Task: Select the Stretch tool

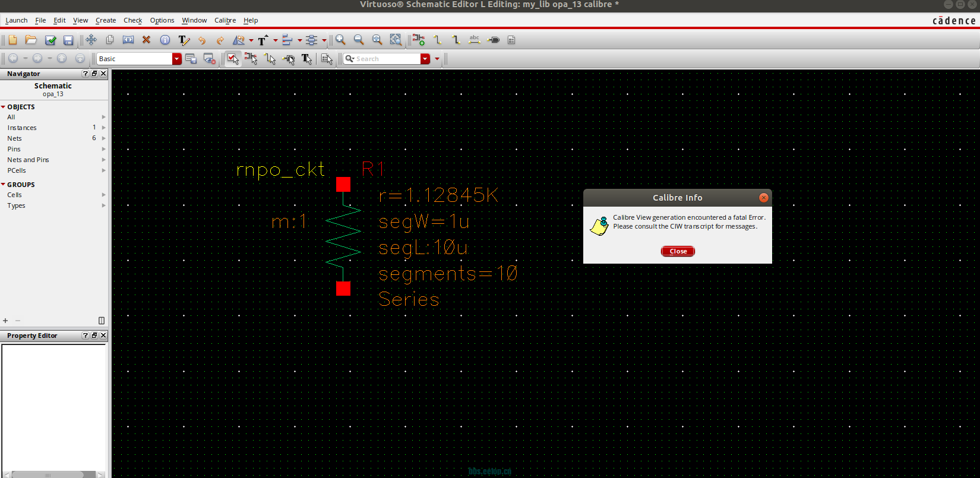Action: [128, 40]
